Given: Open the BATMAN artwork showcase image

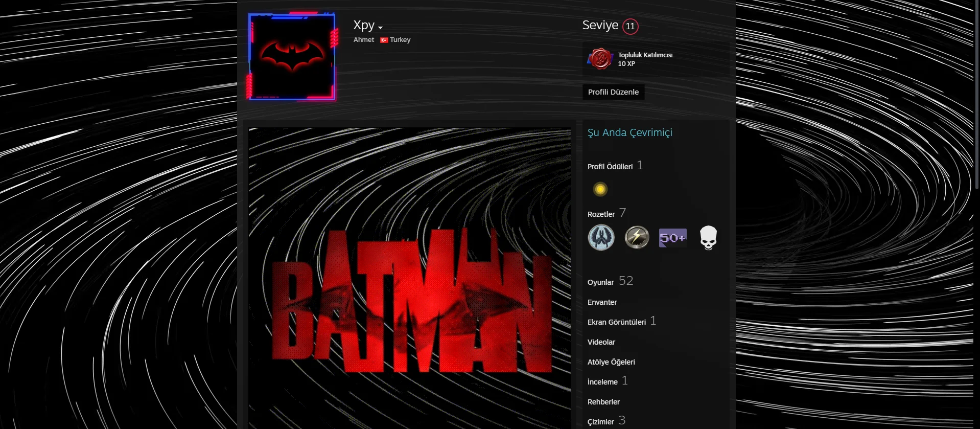Looking at the screenshot, I should point(410,278).
